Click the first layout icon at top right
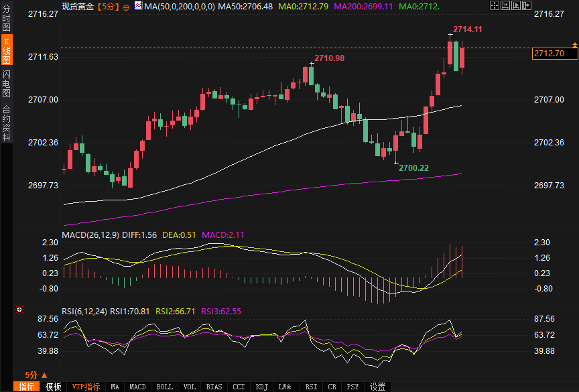This screenshot has height=392, width=579. 495,5
